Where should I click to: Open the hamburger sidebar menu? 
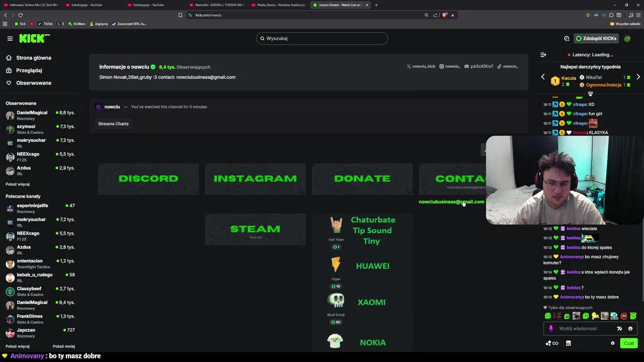click(10, 38)
